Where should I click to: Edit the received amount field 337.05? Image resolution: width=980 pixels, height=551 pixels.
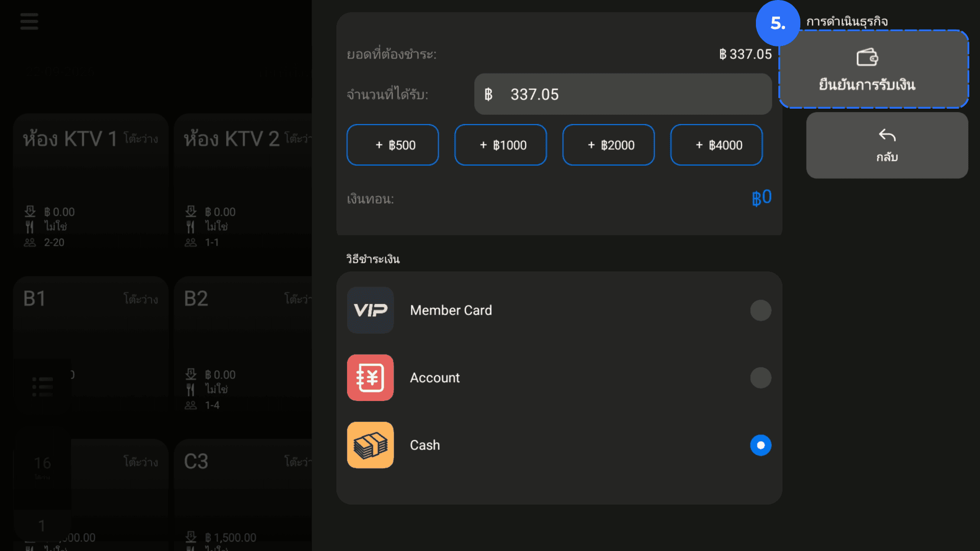[623, 94]
